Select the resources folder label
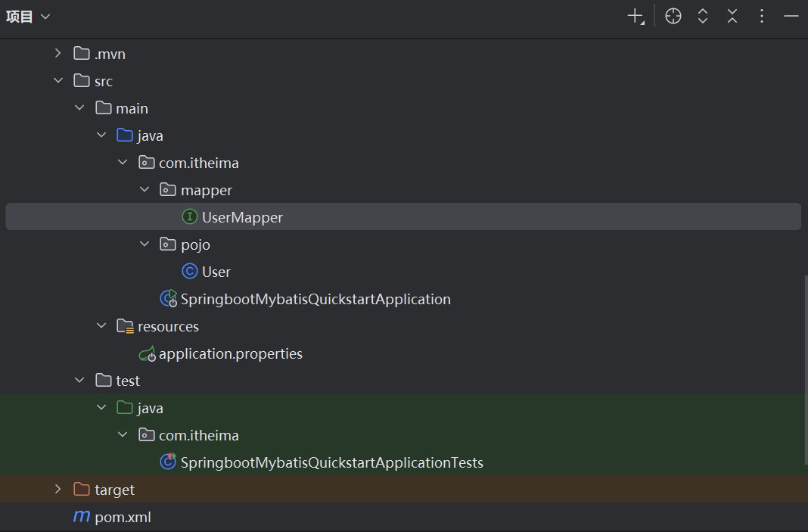 168,326
